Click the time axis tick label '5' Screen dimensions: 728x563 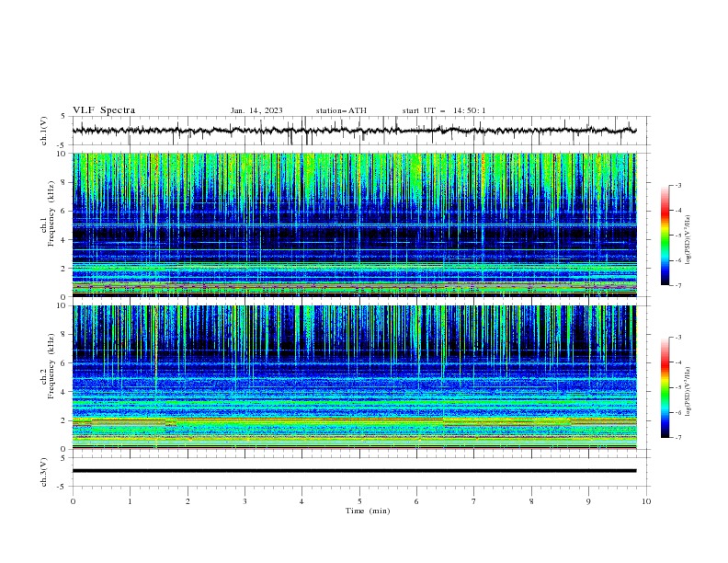coord(359,501)
